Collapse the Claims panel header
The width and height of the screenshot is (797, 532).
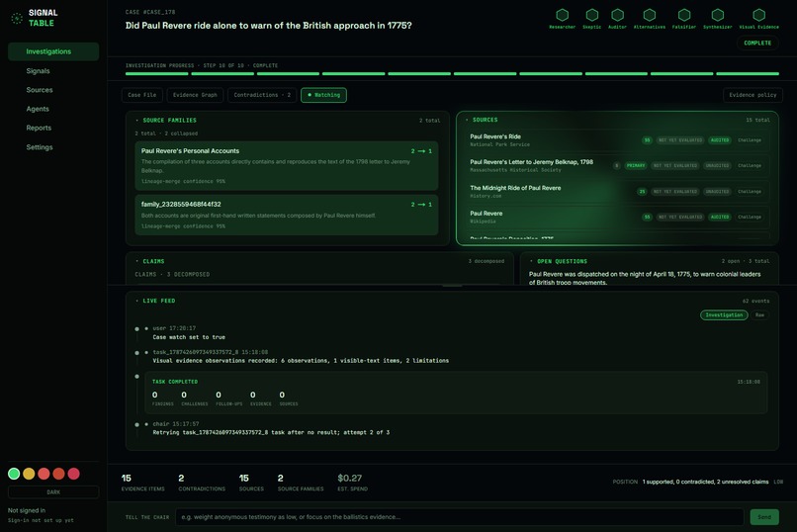tap(153, 261)
